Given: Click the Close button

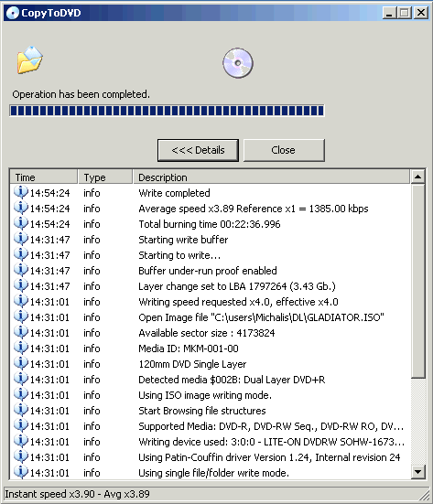Looking at the screenshot, I should pyautogui.click(x=284, y=150).
